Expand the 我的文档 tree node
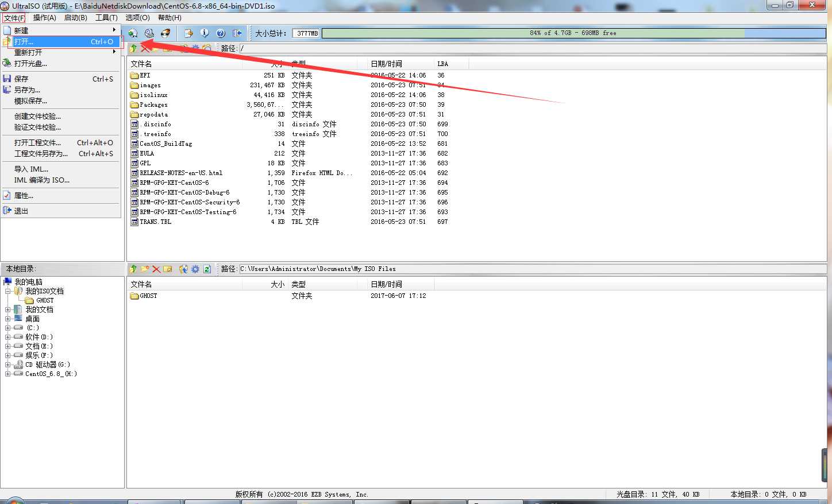832x504 pixels. 8,309
